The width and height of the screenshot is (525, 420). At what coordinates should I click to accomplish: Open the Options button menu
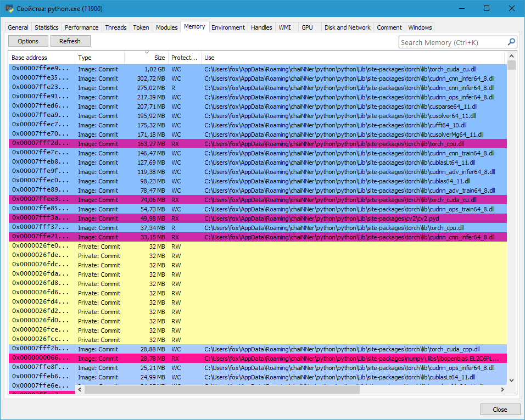coord(28,41)
